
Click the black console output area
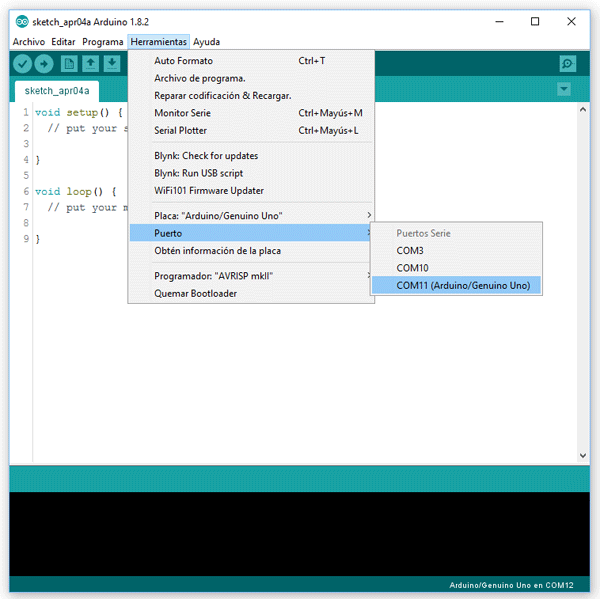[x=300, y=534]
